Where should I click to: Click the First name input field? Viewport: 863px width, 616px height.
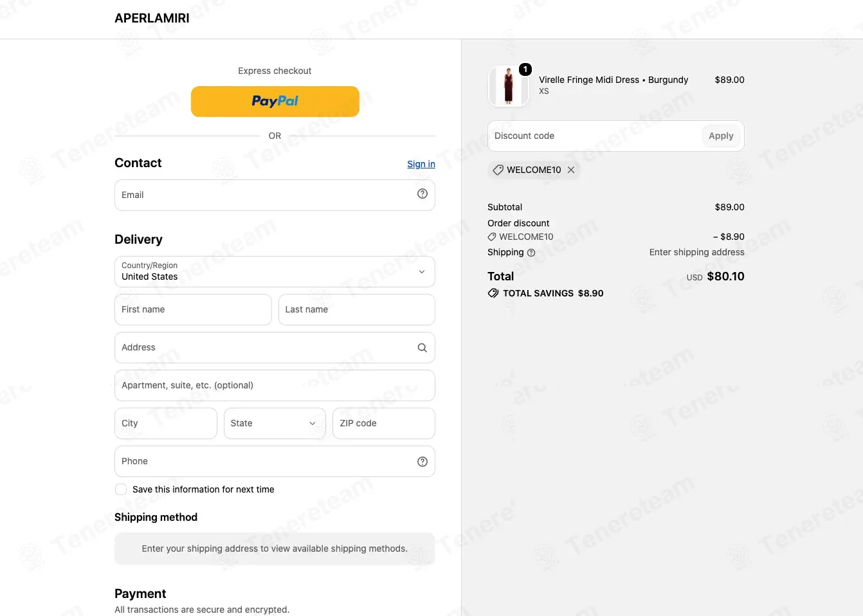193,309
